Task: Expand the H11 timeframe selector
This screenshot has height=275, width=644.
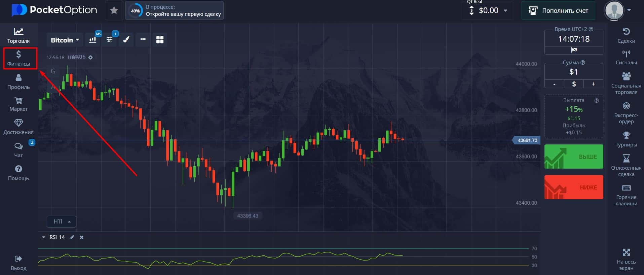Action: (62, 221)
